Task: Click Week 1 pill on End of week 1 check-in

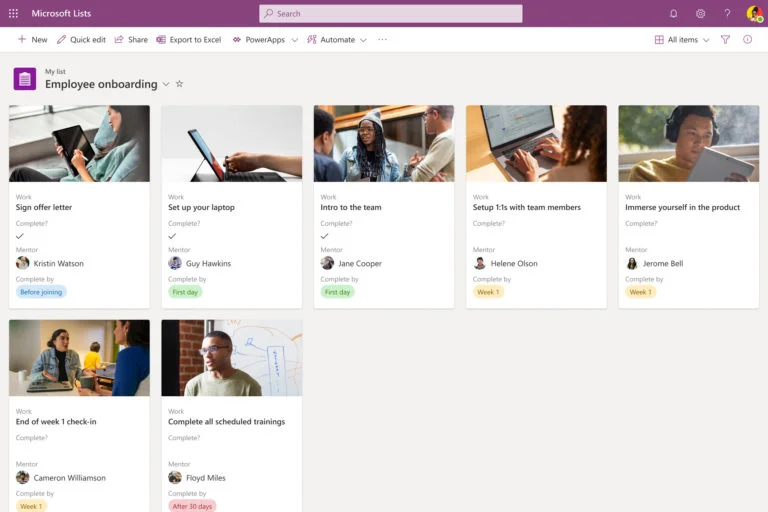Action: tap(31, 506)
